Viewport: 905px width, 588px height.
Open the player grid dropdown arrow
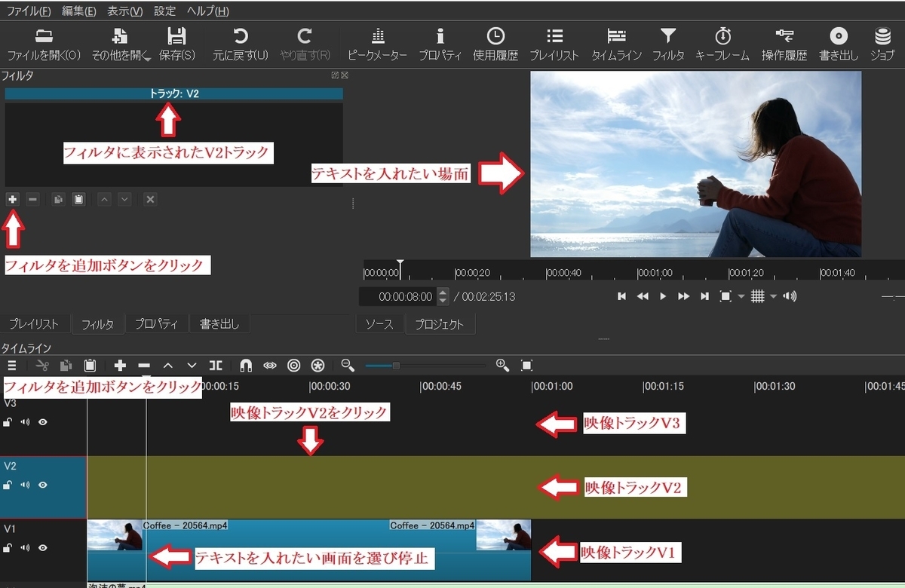pos(773,296)
